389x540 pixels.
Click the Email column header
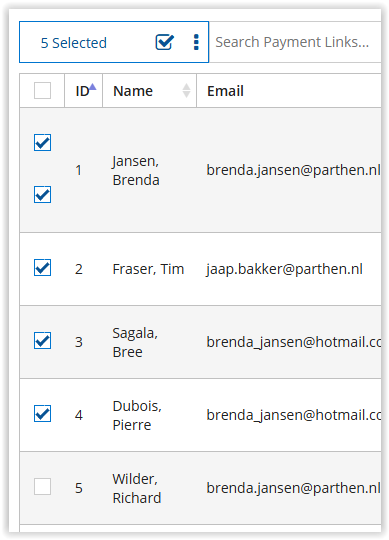pyautogui.click(x=225, y=91)
